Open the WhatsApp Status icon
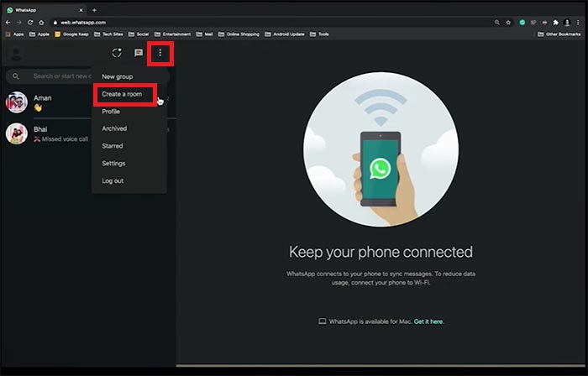588x376 pixels. pos(117,53)
